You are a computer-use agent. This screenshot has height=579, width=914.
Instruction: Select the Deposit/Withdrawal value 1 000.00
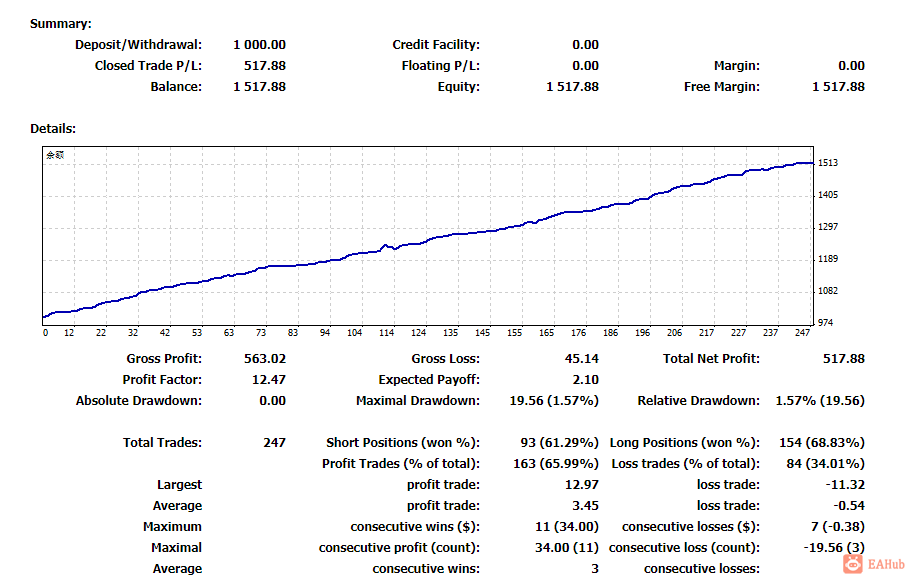(x=259, y=45)
